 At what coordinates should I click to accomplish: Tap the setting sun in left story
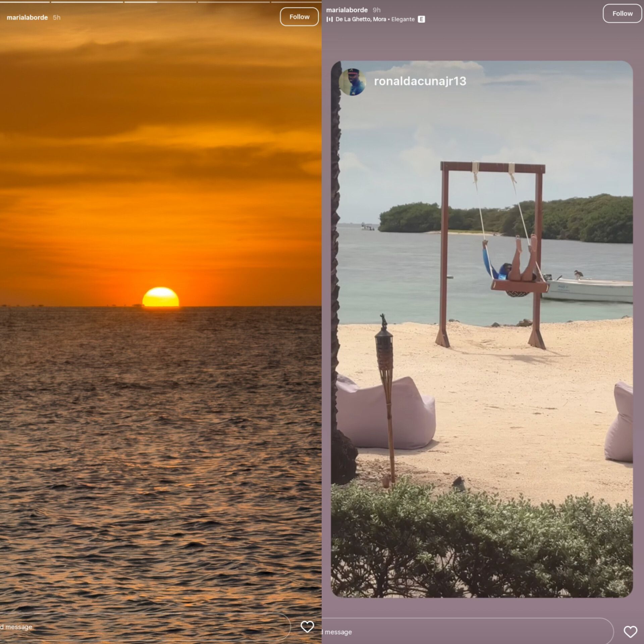pos(160,297)
